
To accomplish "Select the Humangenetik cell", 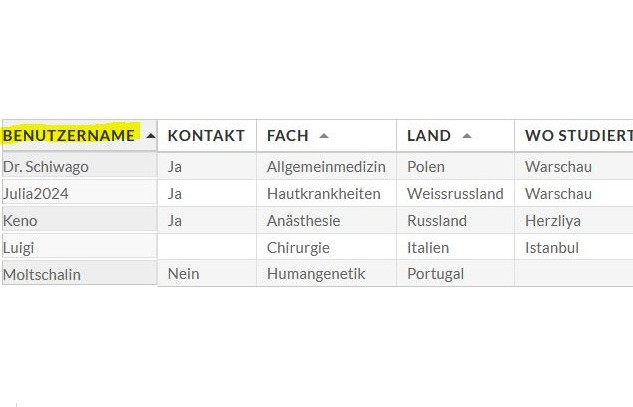I will click(316, 274).
